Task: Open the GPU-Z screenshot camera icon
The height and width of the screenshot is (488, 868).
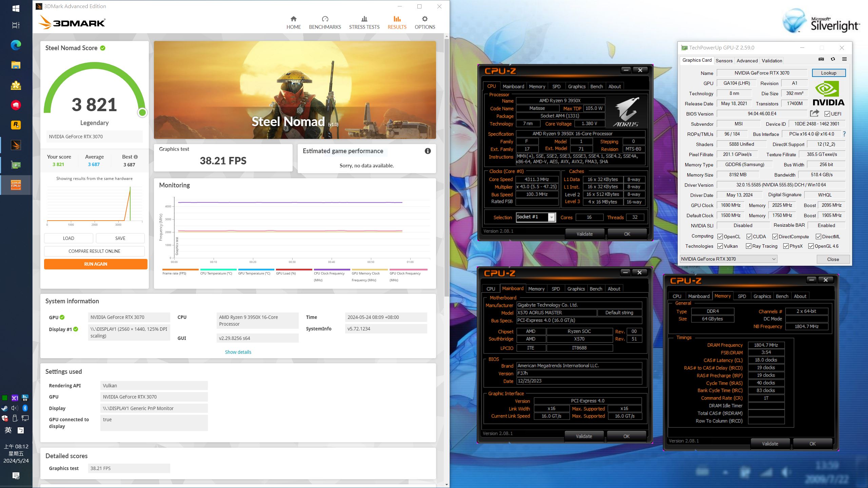Action: 821,59
